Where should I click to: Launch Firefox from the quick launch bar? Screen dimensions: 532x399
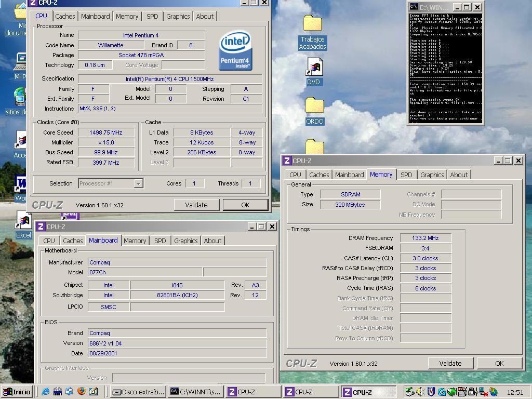pyautogui.click(x=82, y=392)
